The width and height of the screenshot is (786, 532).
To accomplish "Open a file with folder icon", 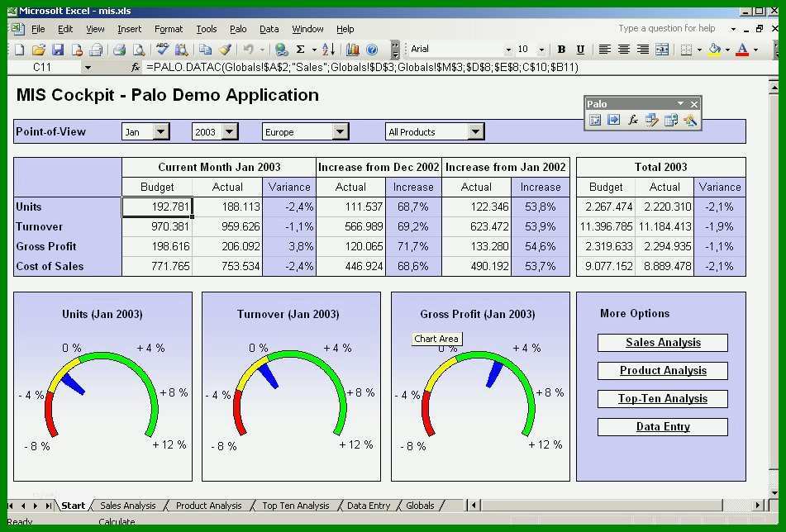I will coord(39,49).
